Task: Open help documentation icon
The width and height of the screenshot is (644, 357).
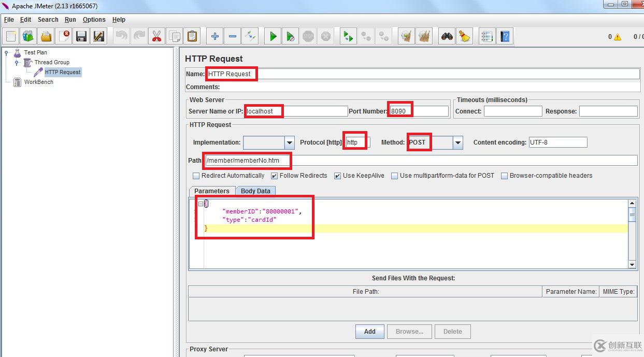Action: pos(505,36)
